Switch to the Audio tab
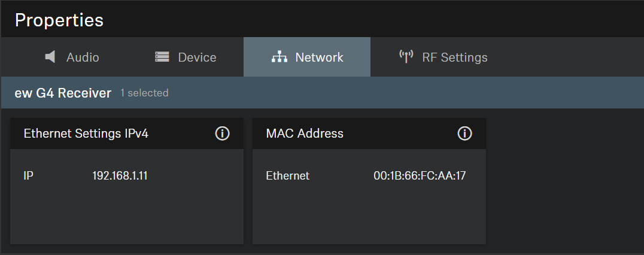The width and height of the screenshot is (644, 255). [x=83, y=57]
